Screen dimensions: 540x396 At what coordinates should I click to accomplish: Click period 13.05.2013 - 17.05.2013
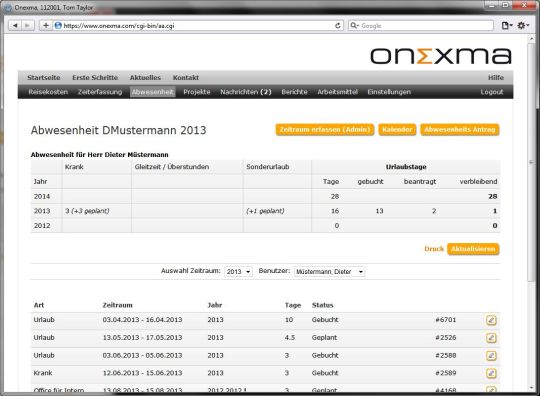tap(142, 338)
